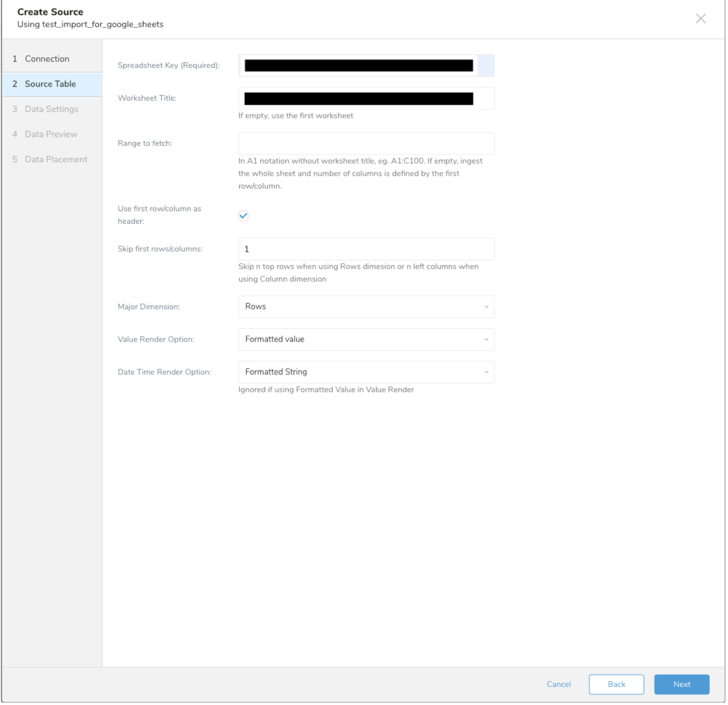Go to the Connection step
The height and width of the screenshot is (705, 728).
click(x=47, y=59)
